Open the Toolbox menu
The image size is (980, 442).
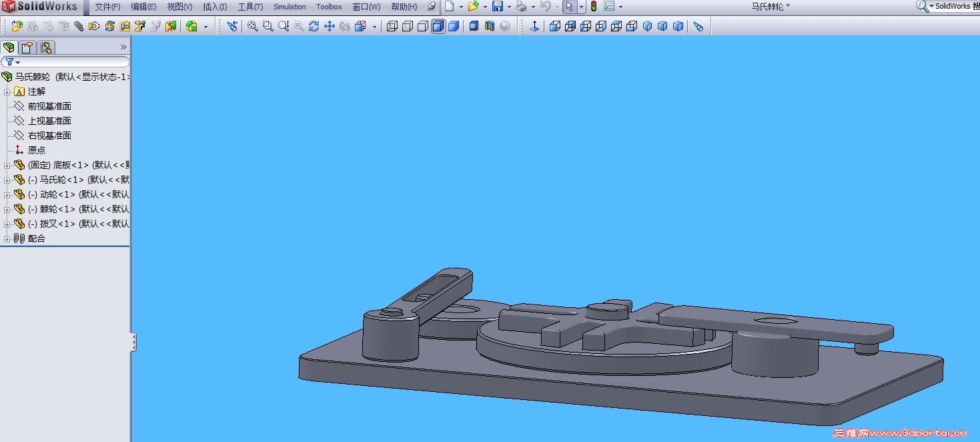(x=329, y=7)
